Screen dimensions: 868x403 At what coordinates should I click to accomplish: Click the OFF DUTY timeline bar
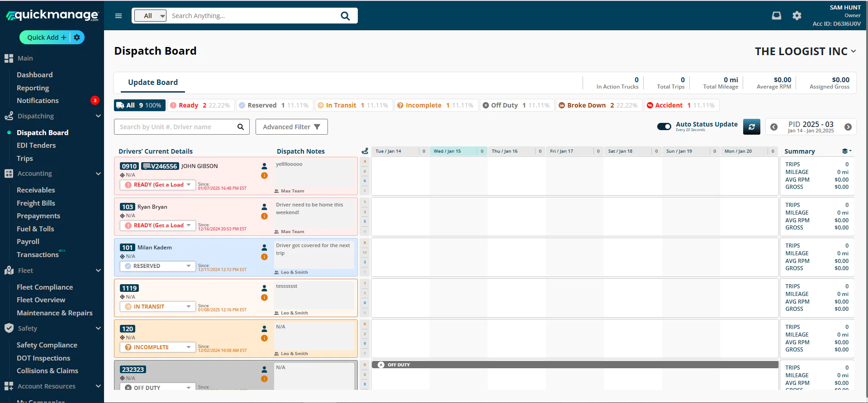(x=575, y=365)
